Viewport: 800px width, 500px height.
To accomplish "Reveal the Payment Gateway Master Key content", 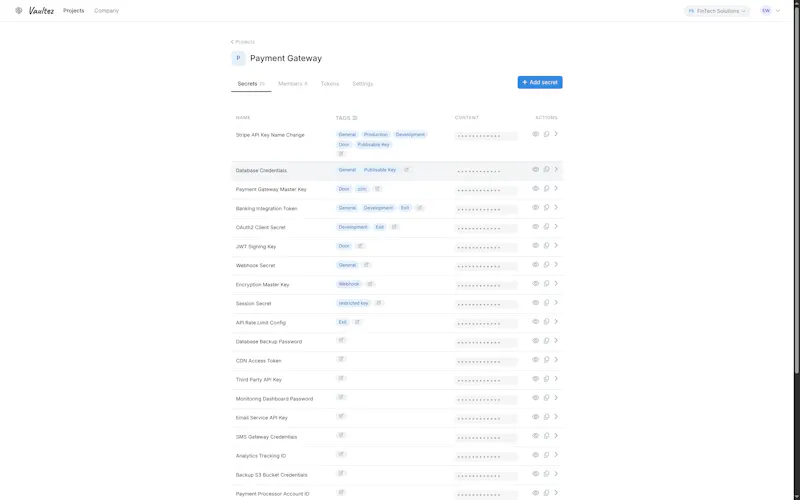I will (535, 189).
